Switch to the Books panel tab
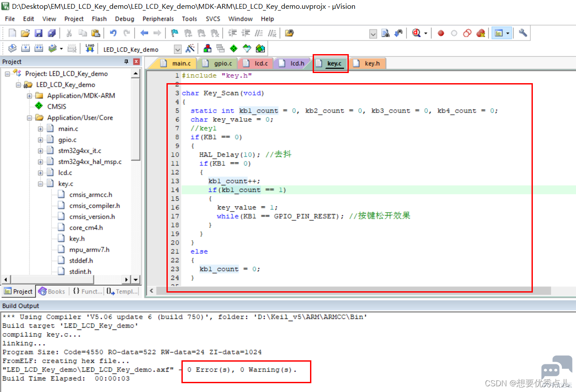Image resolution: width=576 pixels, height=392 pixels. [x=52, y=291]
